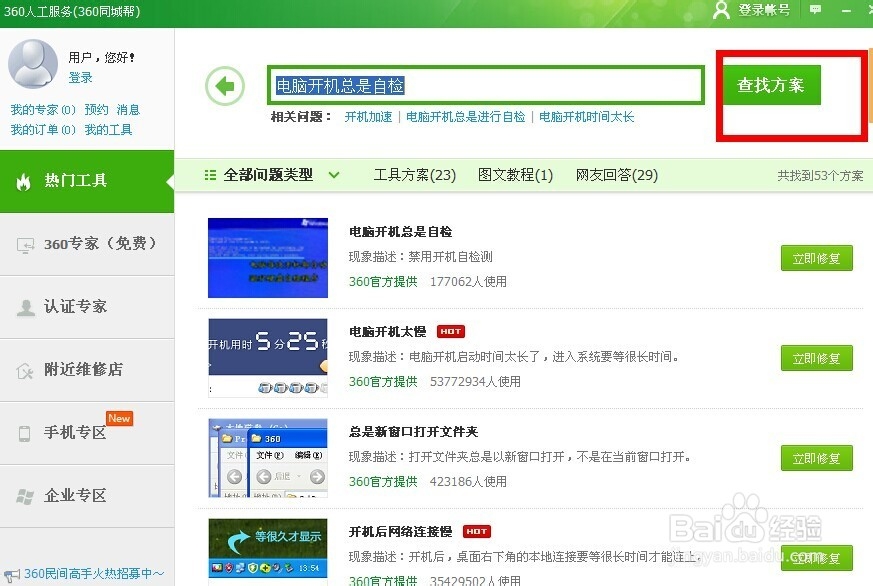Click related question 电脑开机时间太长
The height and width of the screenshot is (586, 873).
(x=586, y=117)
